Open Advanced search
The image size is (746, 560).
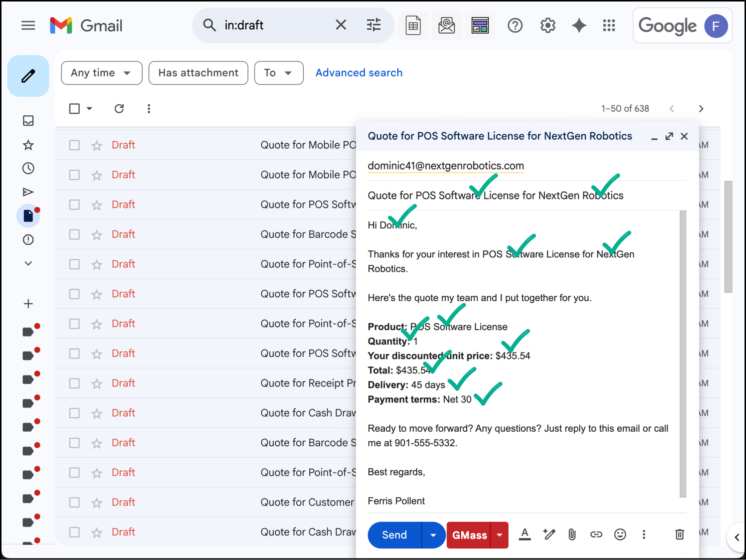click(358, 72)
